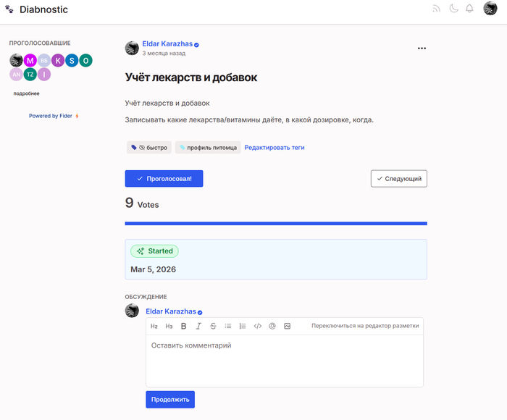The height and width of the screenshot is (420, 507).
Task: Toggle bold formatting in comment editor
Action: click(x=183, y=326)
